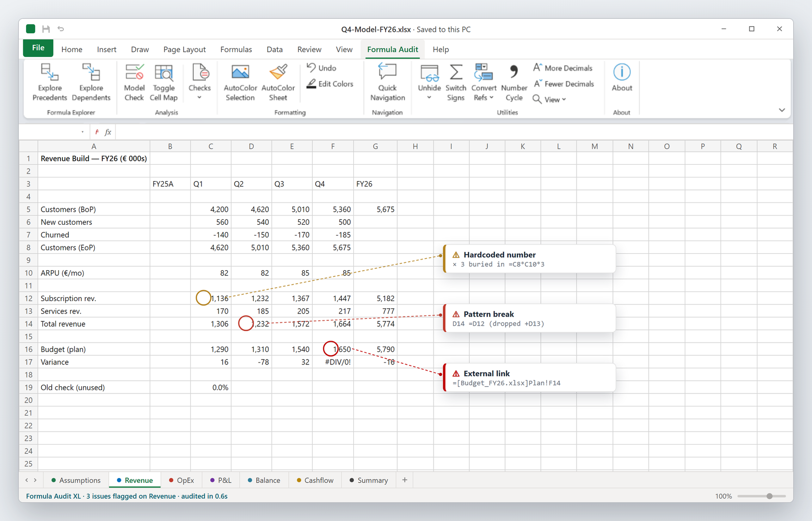Open the Review ribbon tab
Viewport: 812px width, 521px height.
[309, 49]
